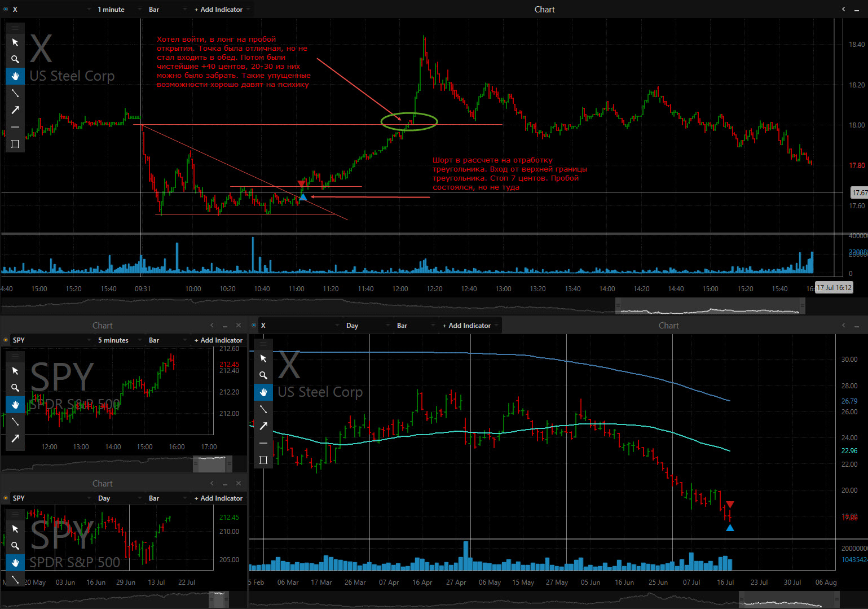The image size is (868, 609).
Task: Select the pointer tool in X Day chart
Action: (263, 358)
